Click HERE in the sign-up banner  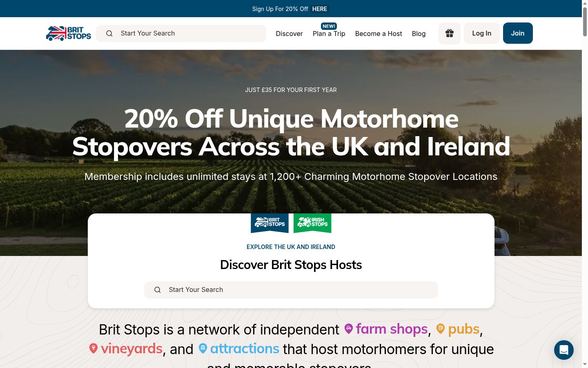(320, 9)
